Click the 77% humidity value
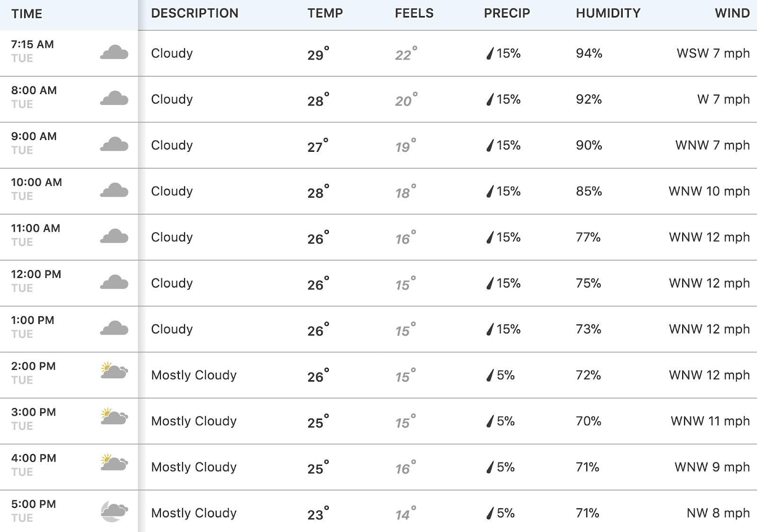The width and height of the screenshot is (757, 532). [x=588, y=237]
